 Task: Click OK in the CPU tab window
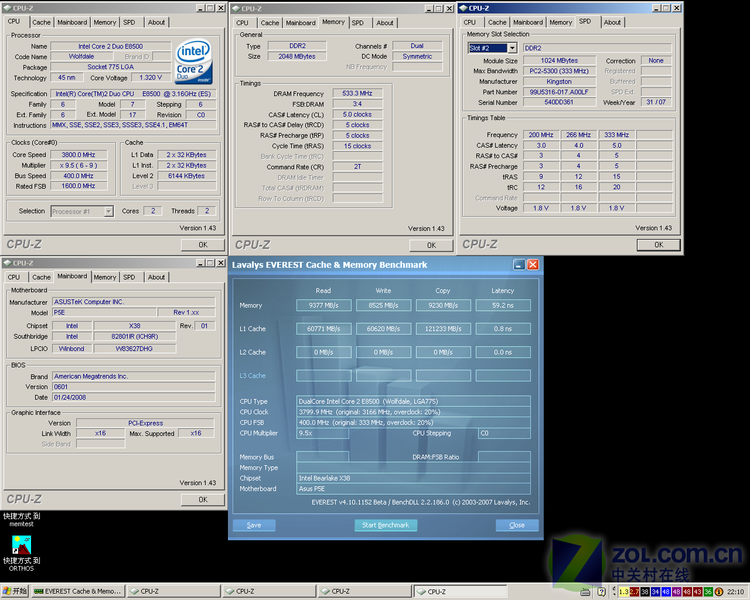click(x=203, y=245)
